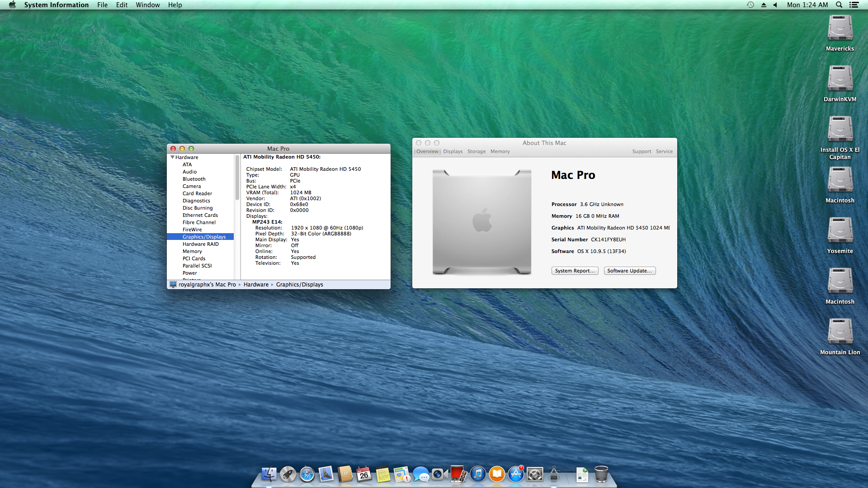868x488 pixels.
Task: Open Notification Center from the menu bar
Action: (854, 5)
